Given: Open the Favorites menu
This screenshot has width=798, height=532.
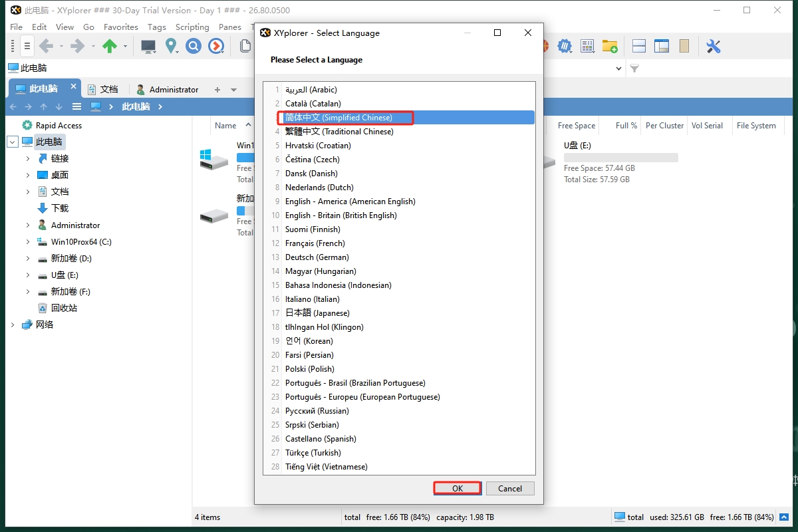Looking at the screenshot, I should (x=120, y=27).
